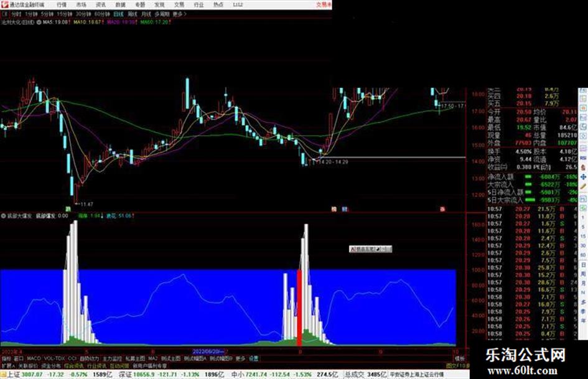588x379 pixels.
Task: Select the 指标 tab in the bottom bar
Action: (x=6, y=358)
